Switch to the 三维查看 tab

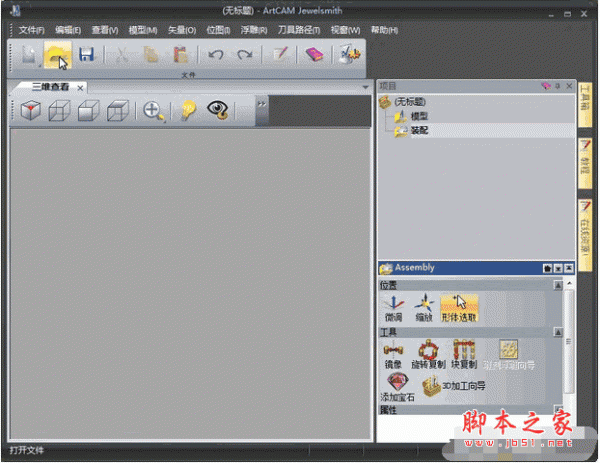pyautogui.click(x=50, y=87)
